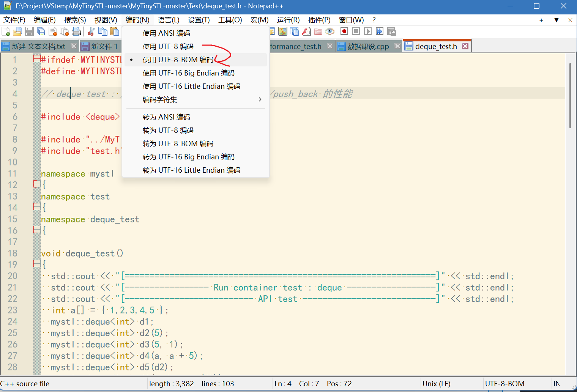
Task: Select the Cut scissors icon
Action: [x=91, y=31]
